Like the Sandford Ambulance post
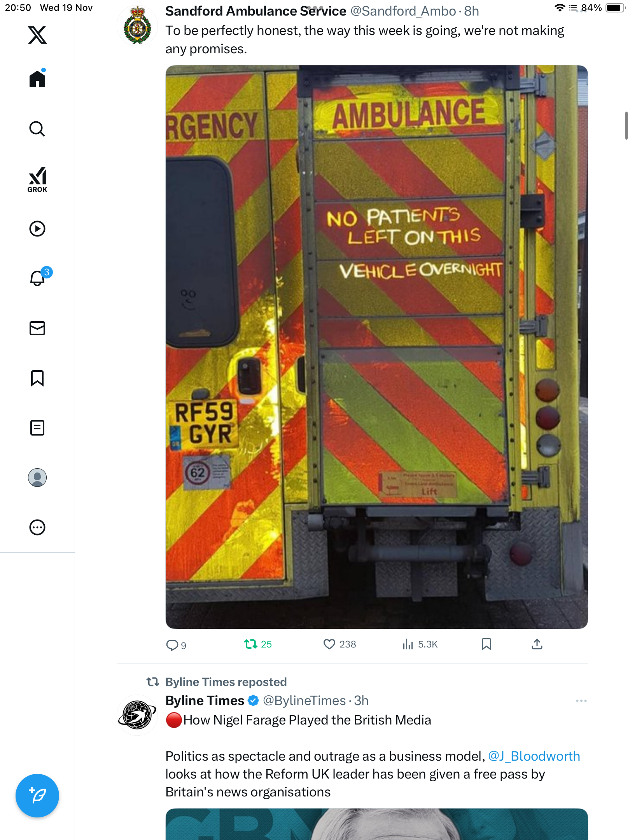The image size is (630, 840). click(329, 644)
